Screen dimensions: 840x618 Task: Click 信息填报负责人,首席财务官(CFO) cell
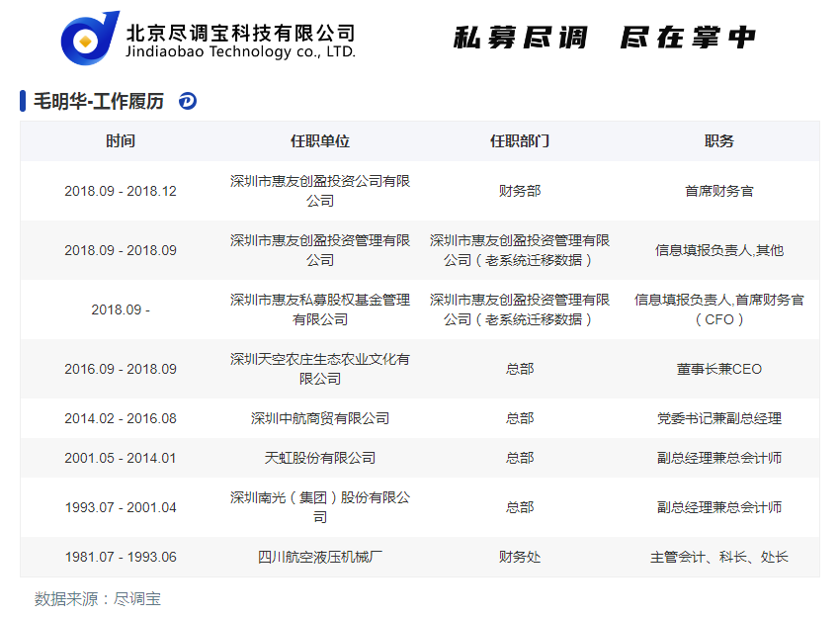(718, 309)
